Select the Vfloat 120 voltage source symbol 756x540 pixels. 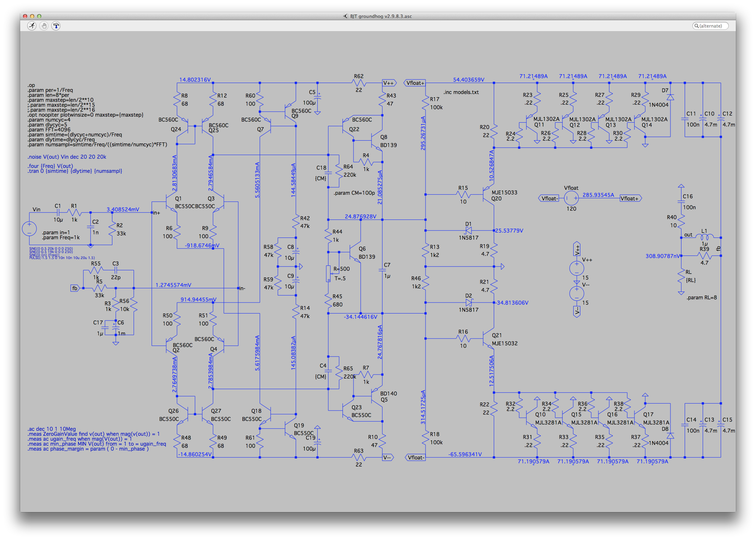click(571, 198)
